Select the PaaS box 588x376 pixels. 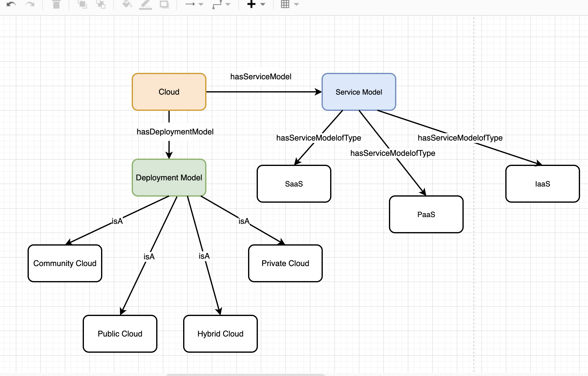(x=426, y=214)
